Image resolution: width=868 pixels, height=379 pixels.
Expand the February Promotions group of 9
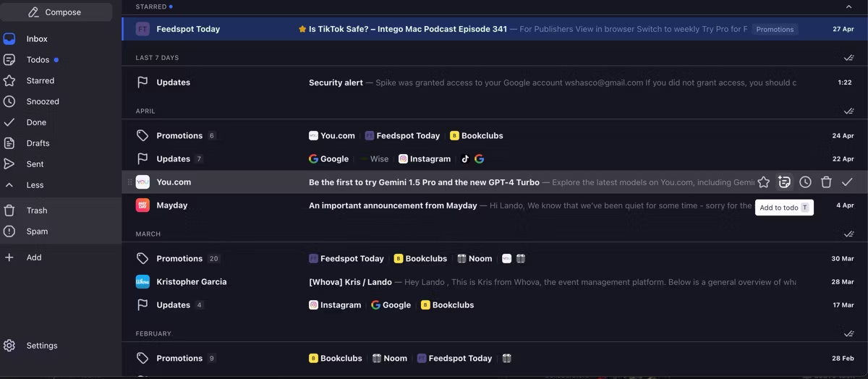click(x=495, y=359)
